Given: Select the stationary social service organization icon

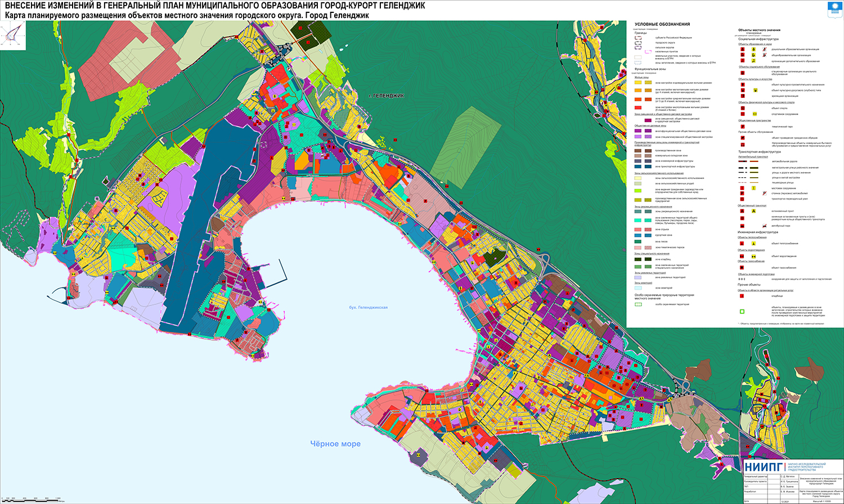Looking at the screenshot, I should 743,73.
